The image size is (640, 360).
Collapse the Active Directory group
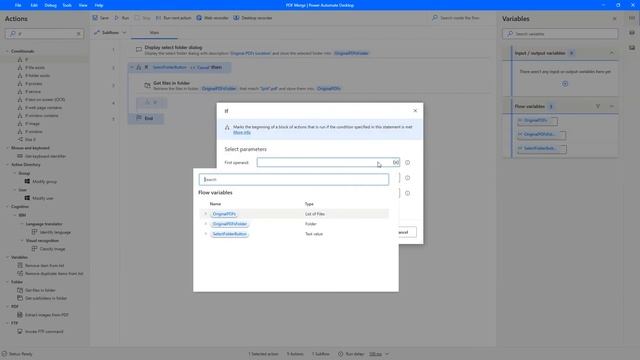(7, 165)
